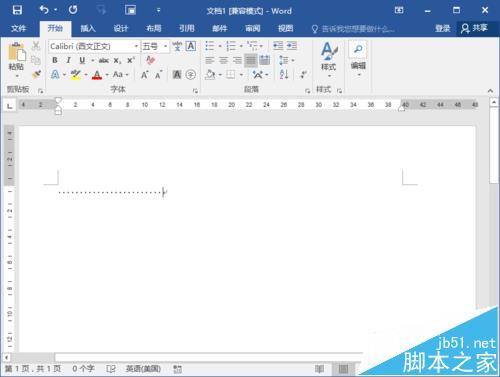Open the Font dialog launcher

tap(196, 91)
